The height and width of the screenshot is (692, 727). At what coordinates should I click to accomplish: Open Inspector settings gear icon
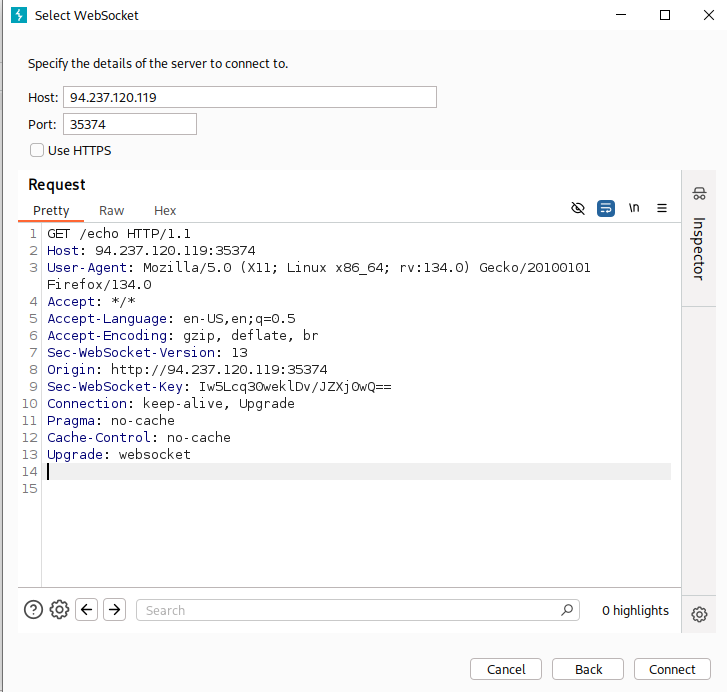(x=699, y=614)
